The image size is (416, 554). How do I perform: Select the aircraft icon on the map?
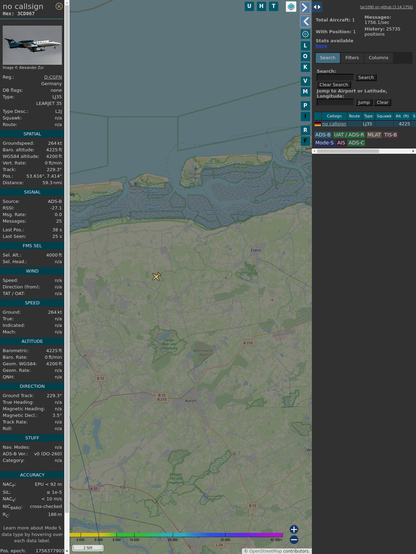[x=156, y=277]
